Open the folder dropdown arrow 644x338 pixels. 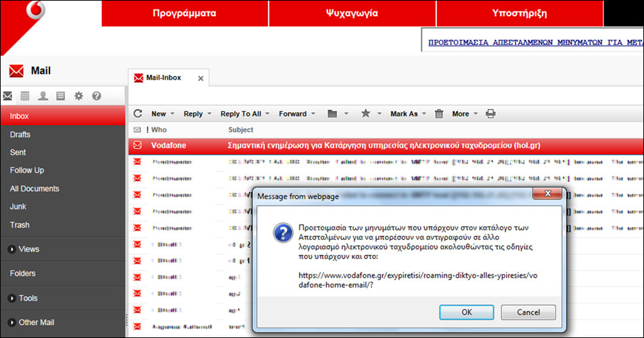click(x=346, y=114)
